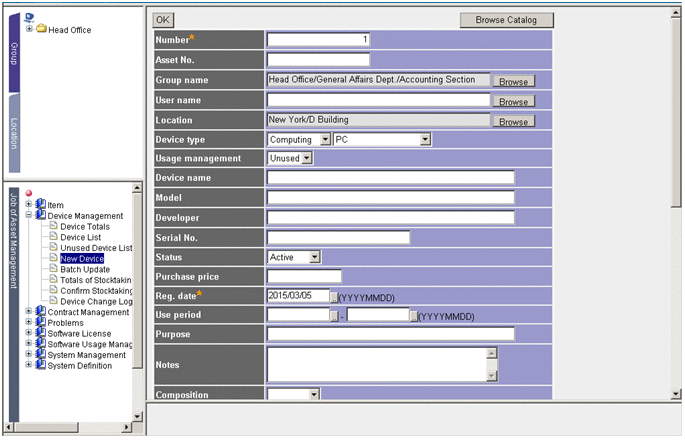Click the Browse Catalog button

[x=506, y=20]
